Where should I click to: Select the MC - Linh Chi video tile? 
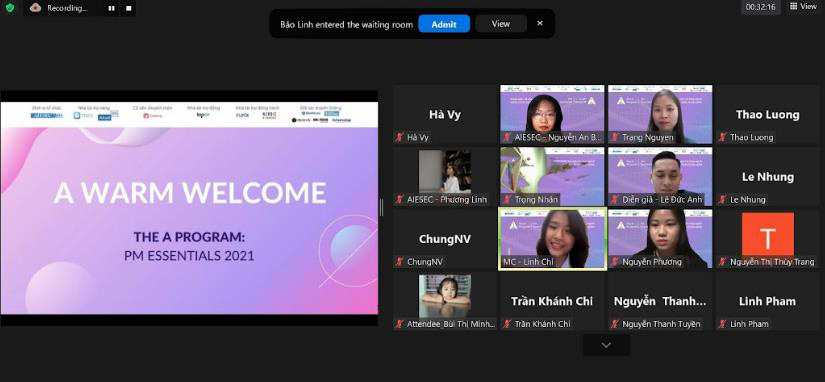coord(552,238)
